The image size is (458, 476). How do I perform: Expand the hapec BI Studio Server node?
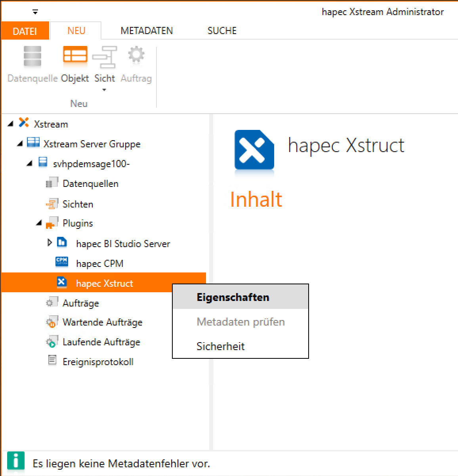click(49, 242)
